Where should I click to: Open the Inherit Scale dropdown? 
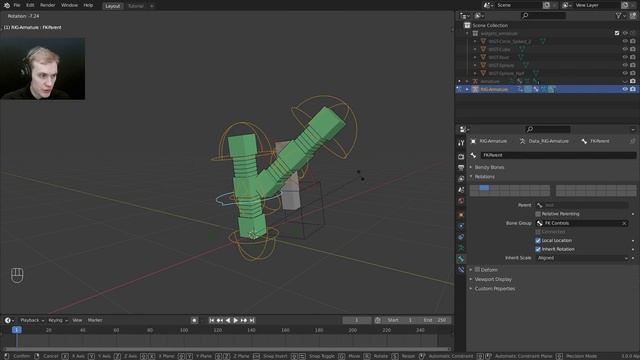[582, 258]
